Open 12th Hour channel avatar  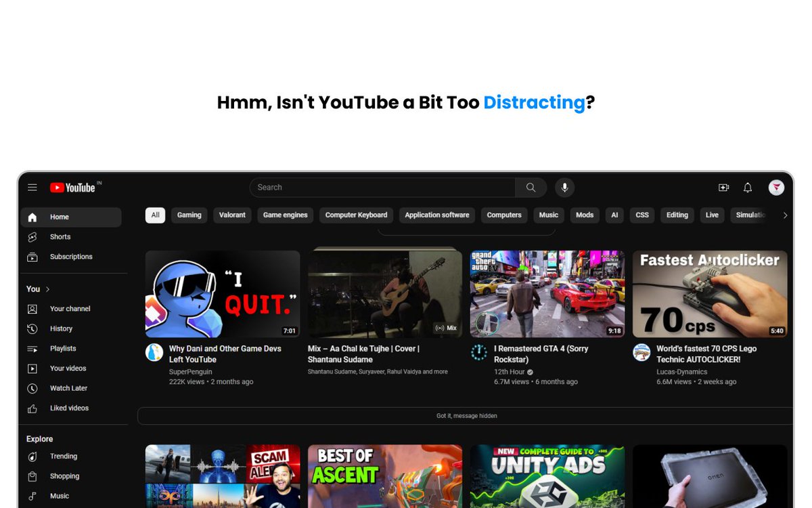pos(479,352)
